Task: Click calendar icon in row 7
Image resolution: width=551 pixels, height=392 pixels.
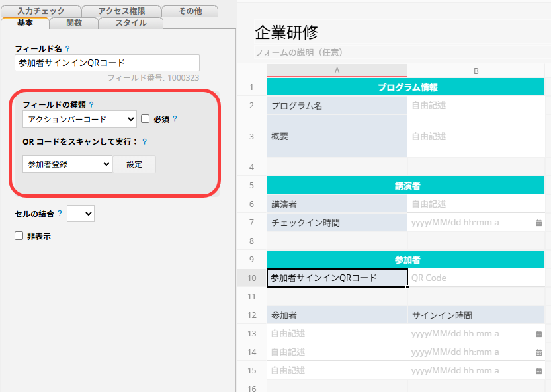Action: pyautogui.click(x=538, y=223)
